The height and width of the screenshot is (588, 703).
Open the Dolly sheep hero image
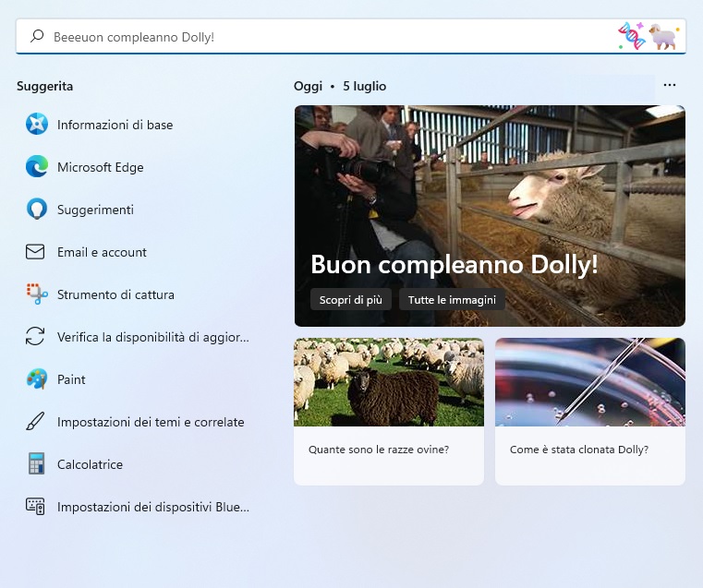(x=490, y=215)
